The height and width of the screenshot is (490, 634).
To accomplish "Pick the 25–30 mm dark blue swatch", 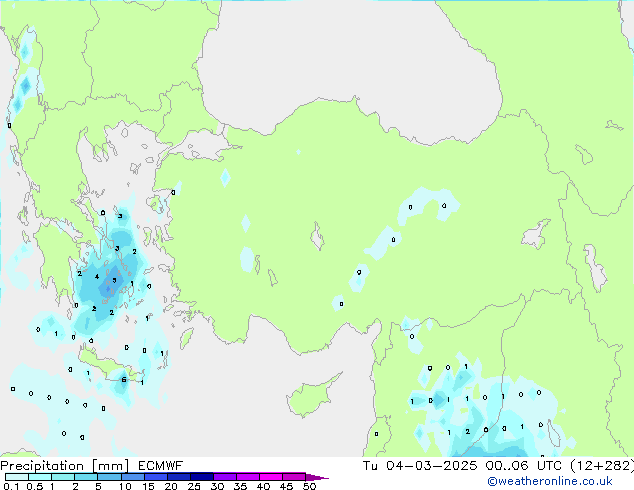I will tap(201, 477).
